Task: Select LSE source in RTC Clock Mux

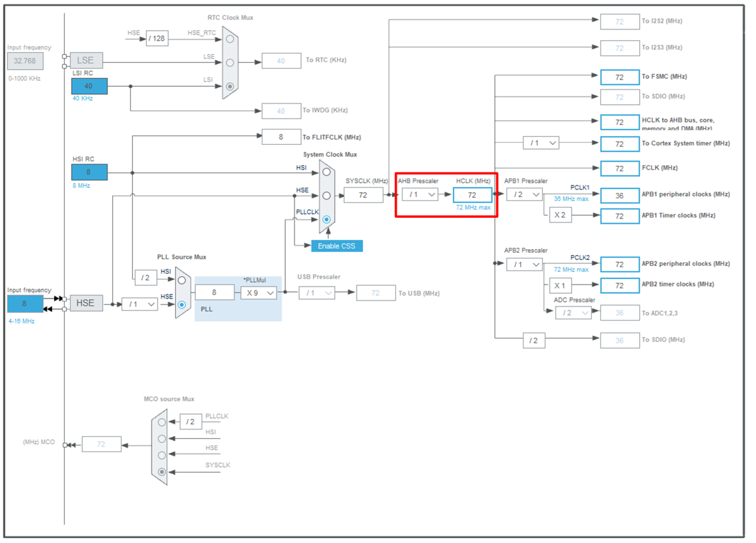Action: pyautogui.click(x=230, y=62)
